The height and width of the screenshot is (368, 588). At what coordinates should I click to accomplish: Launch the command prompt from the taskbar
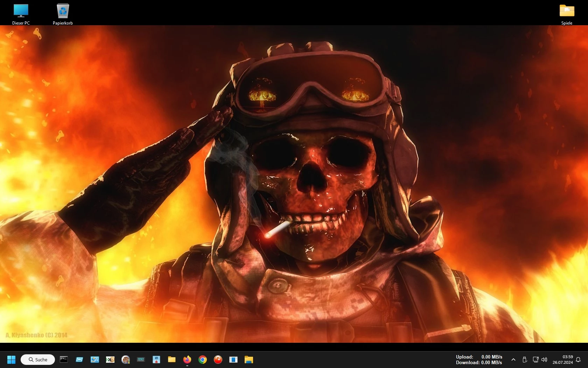click(x=64, y=359)
